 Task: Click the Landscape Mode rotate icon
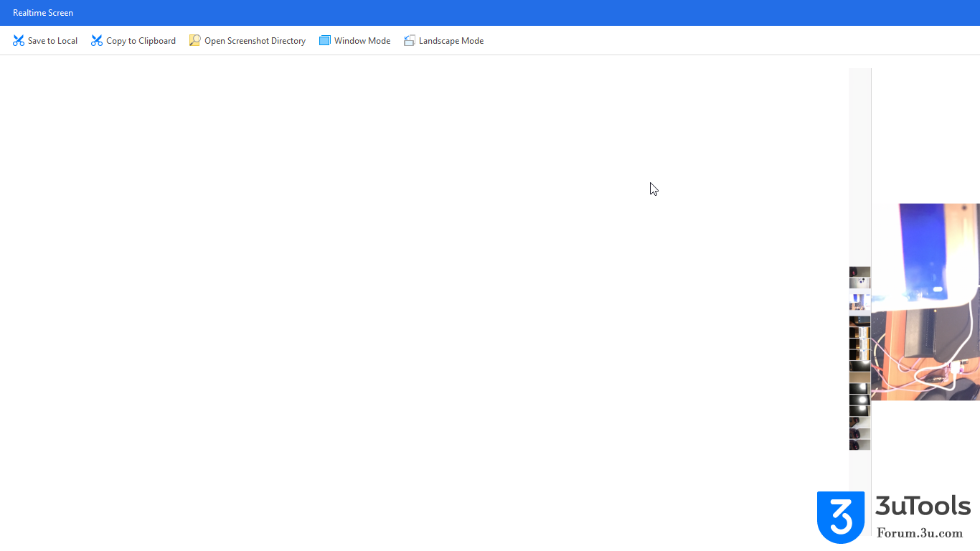(410, 41)
